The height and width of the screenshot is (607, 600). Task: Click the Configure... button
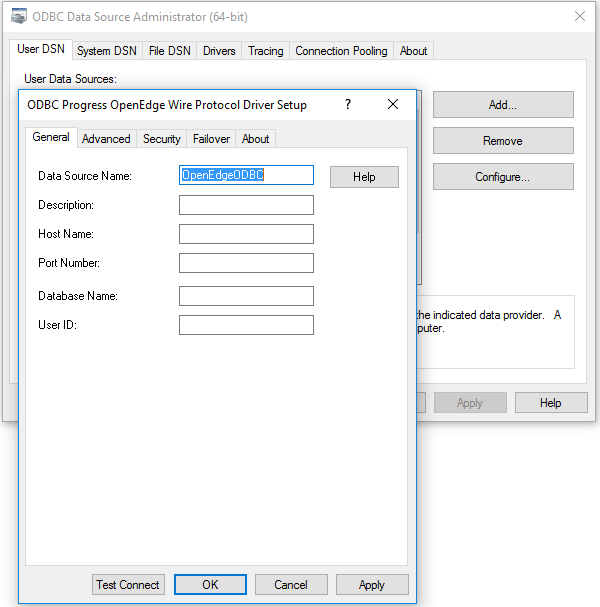click(502, 177)
